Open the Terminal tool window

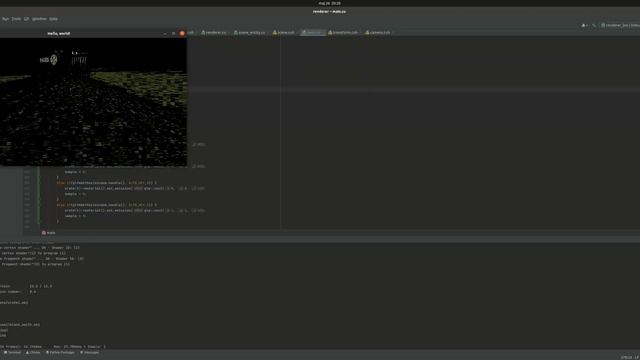12,352
